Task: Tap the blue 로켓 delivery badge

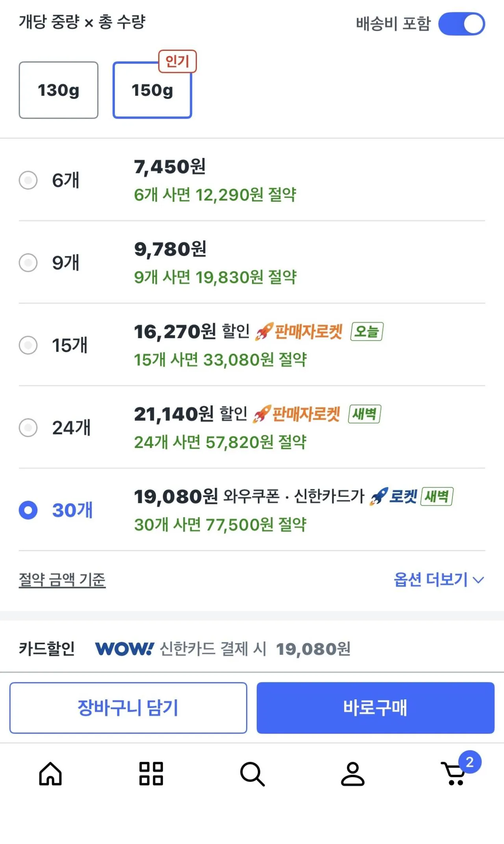Action: (394, 496)
